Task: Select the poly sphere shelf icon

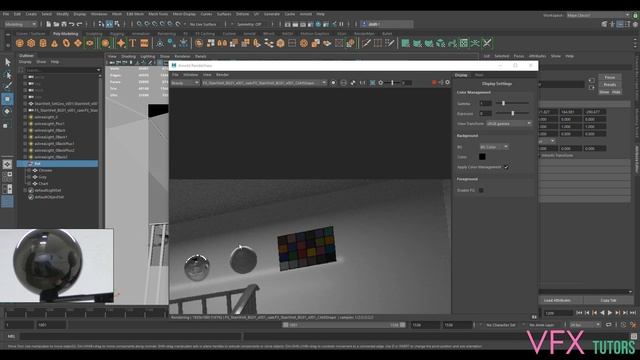Action: pos(19,43)
